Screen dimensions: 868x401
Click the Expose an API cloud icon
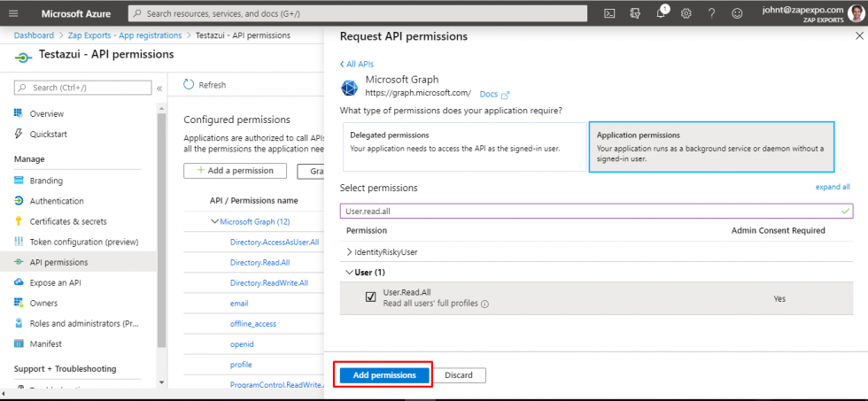pyautogui.click(x=19, y=282)
